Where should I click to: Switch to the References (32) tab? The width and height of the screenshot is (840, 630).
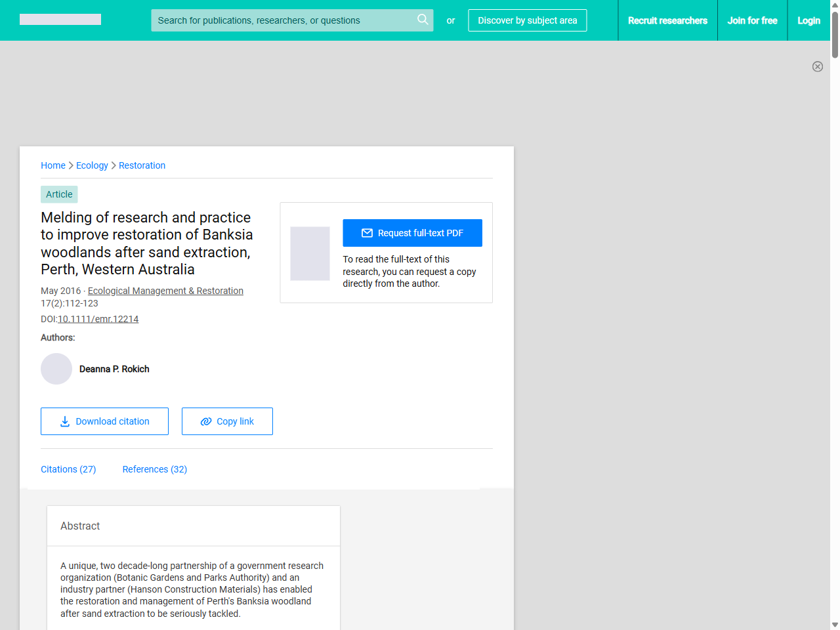[x=155, y=469]
